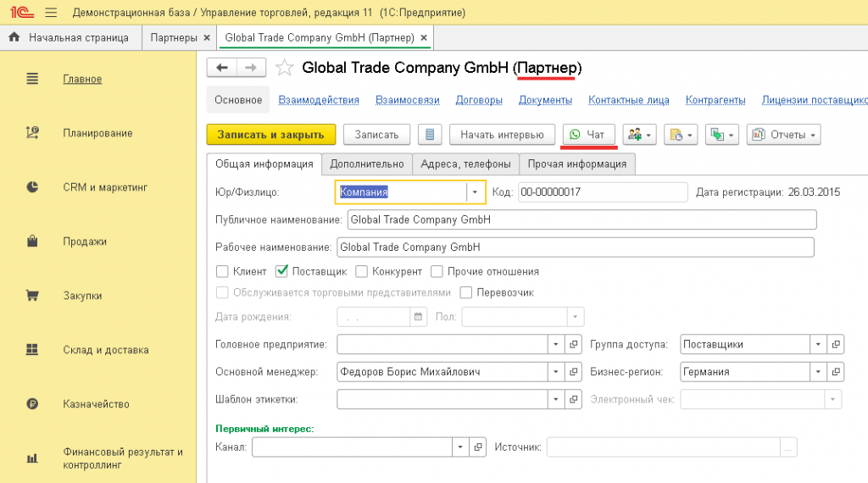
Task: Switch to the Адреса, телефоны tab
Action: (x=465, y=164)
